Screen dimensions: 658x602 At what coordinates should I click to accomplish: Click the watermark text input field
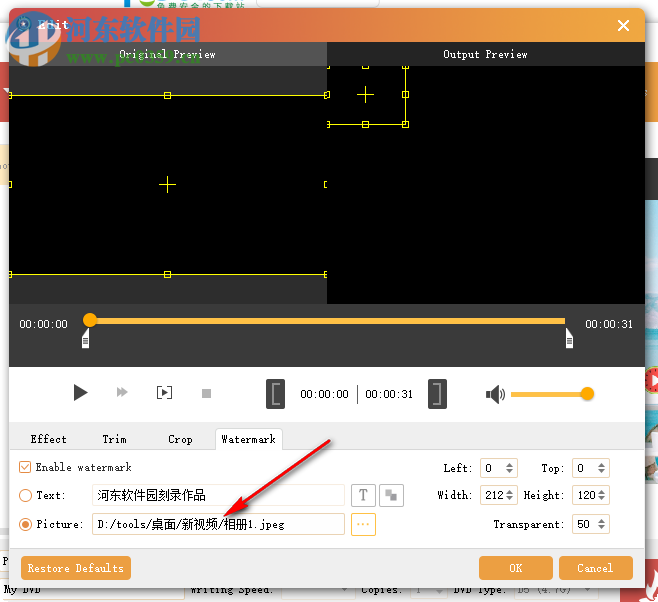point(218,495)
